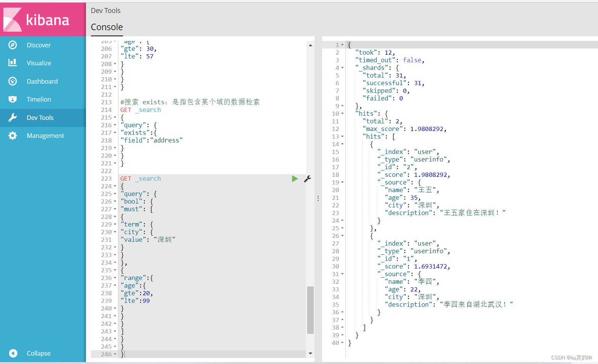Screen dimensions: 598x364
Task: Click "took": 12 in response
Action: [x=375, y=53]
